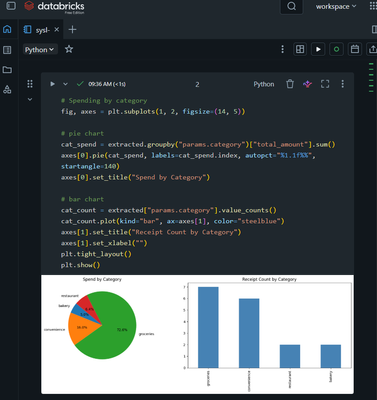Run all cells with play button
The width and height of the screenshot is (377, 400).
tap(318, 49)
